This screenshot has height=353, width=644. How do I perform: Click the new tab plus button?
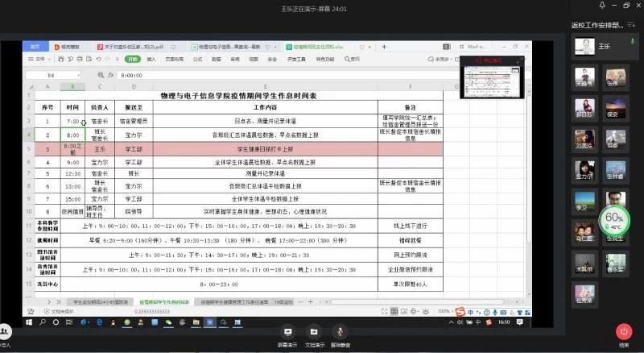click(384, 47)
